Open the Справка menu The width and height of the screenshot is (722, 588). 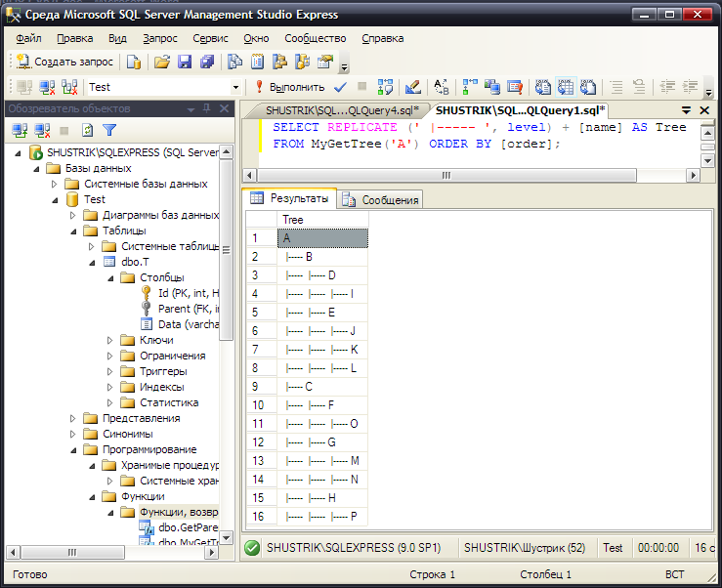click(383, 39)
